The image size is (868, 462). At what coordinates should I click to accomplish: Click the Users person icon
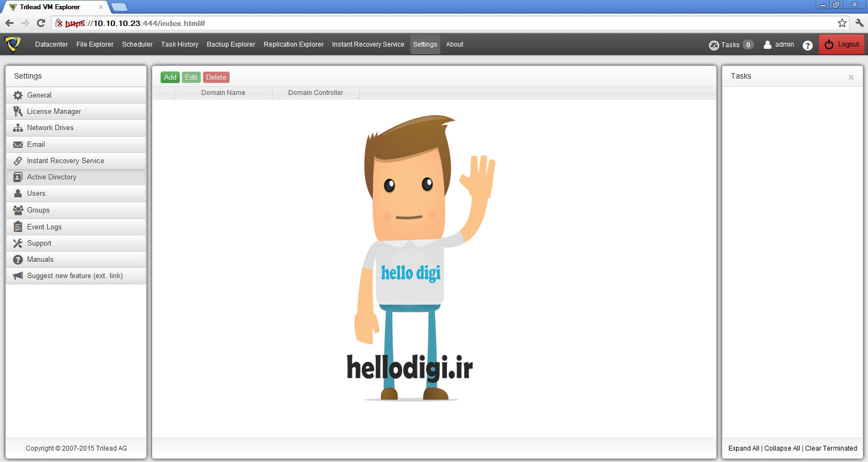18,194
